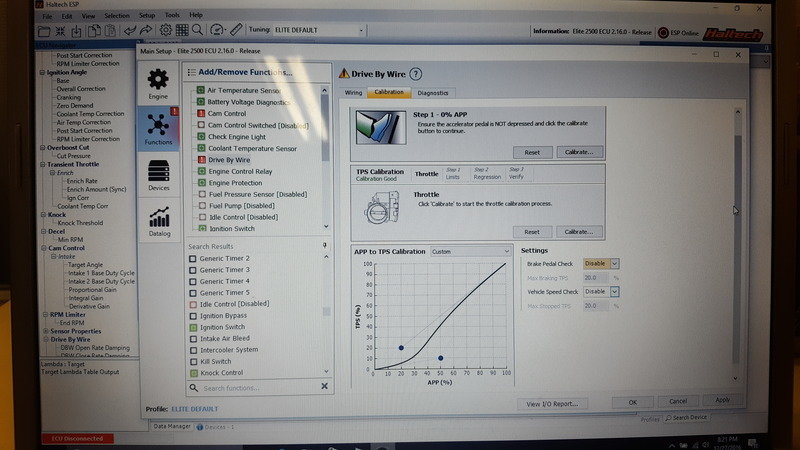This screenshot has width=800, height=450.
Task: Open the notification center in taskbar
Action: tap(753, 443)
